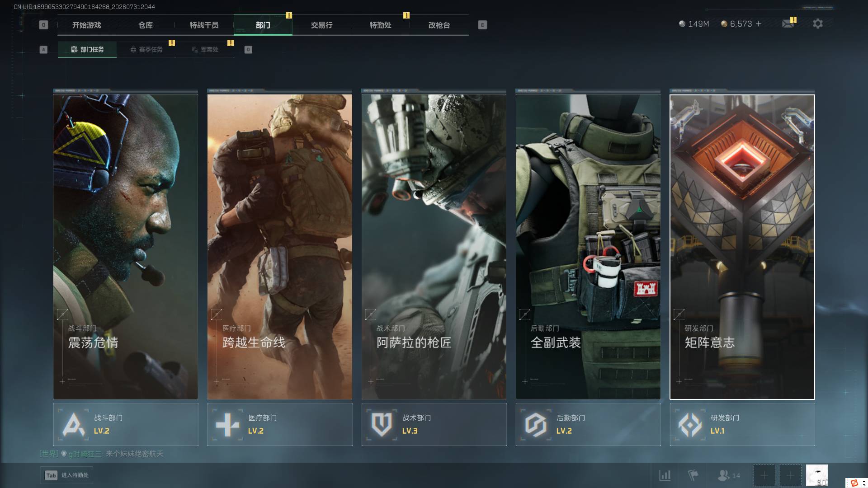This screenshot has height=488, width=868.
Task: Switch to the 特战干员 tab
Action: [204, 25]
